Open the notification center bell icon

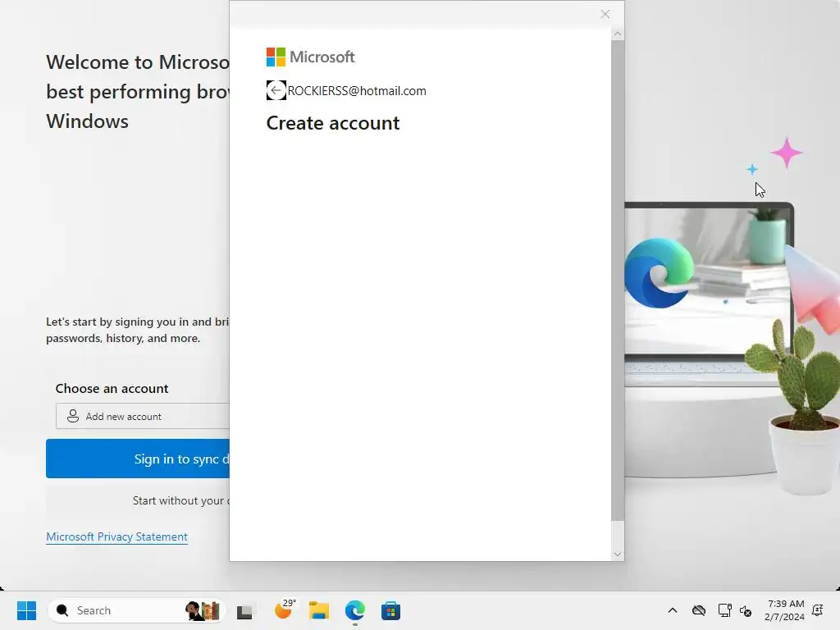[x=818, y=610]
